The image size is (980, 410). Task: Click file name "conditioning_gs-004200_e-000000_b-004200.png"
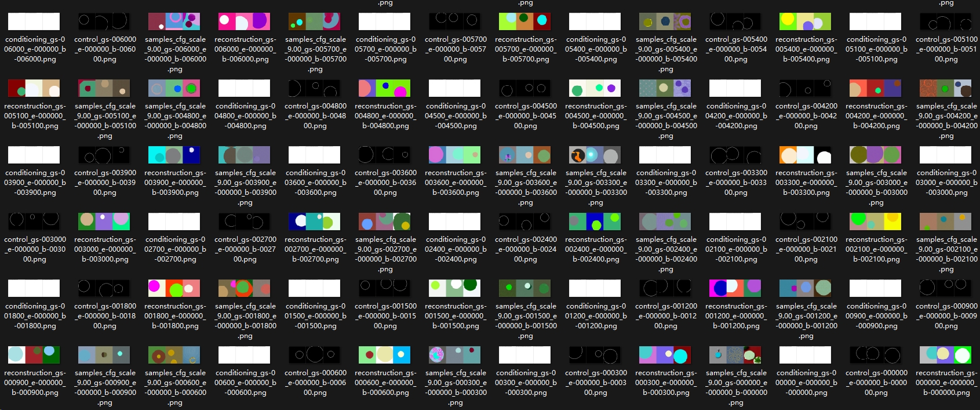[736, 116]
